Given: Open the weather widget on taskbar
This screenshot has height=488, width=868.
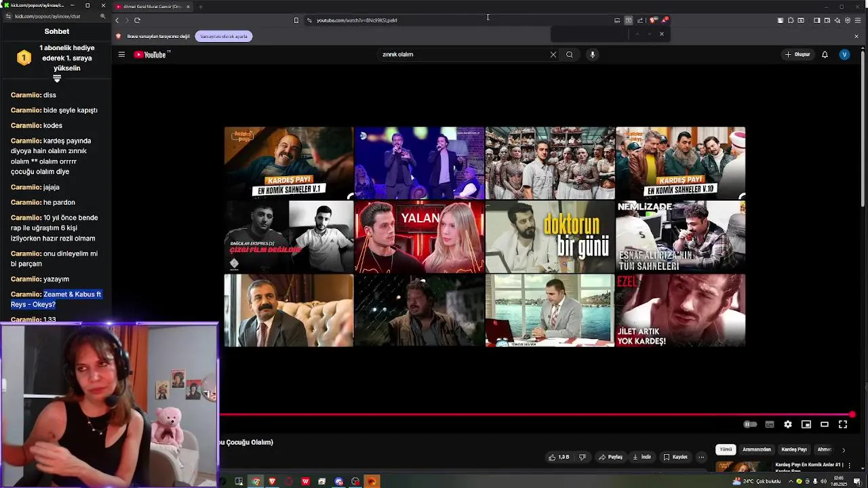Looking at the screenshot, I should [756, 481].
